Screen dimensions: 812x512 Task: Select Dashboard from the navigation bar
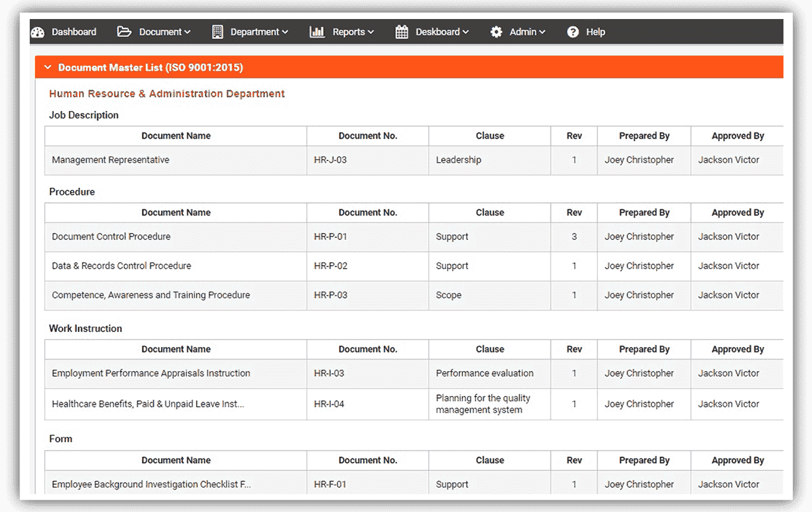(x=74, y=32)
